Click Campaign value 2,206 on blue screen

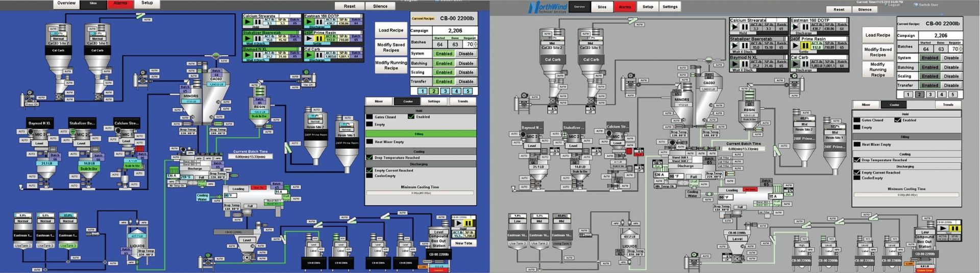(455, 31)
